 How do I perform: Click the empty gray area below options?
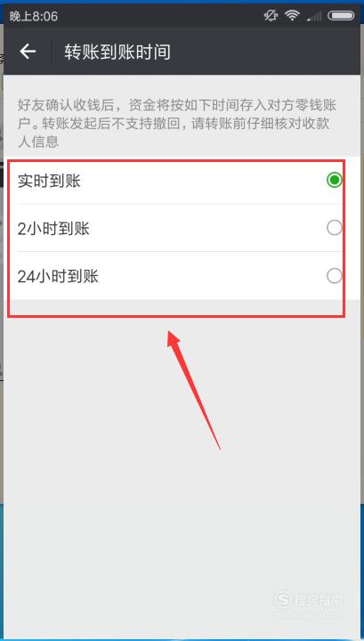click(x=182, y=470)
